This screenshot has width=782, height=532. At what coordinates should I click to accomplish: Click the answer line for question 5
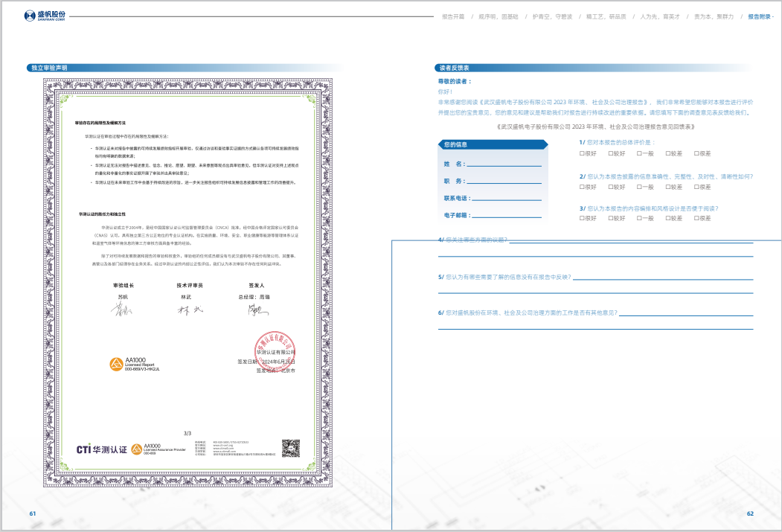(x=662, y=277)
